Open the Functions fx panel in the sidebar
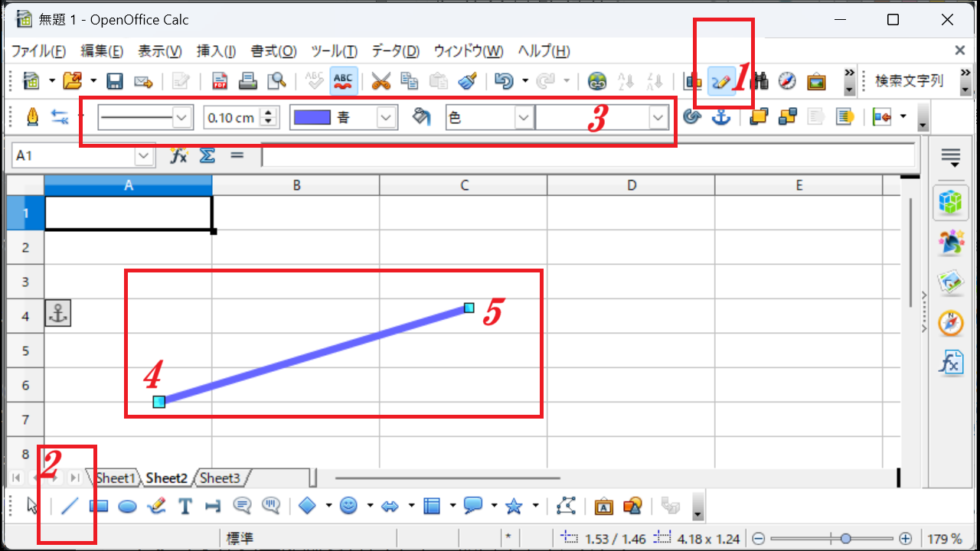This screenshot has width=980, height=551. pyautogui.click(x=950, y=364)
